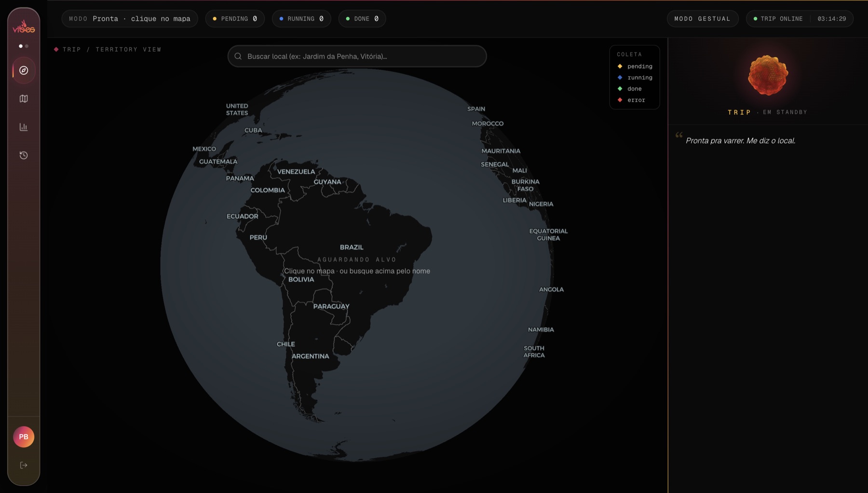The height and width of the screenshot is (493, 868).
Task: Click the search magnifier icon
Action: [238, 56]
